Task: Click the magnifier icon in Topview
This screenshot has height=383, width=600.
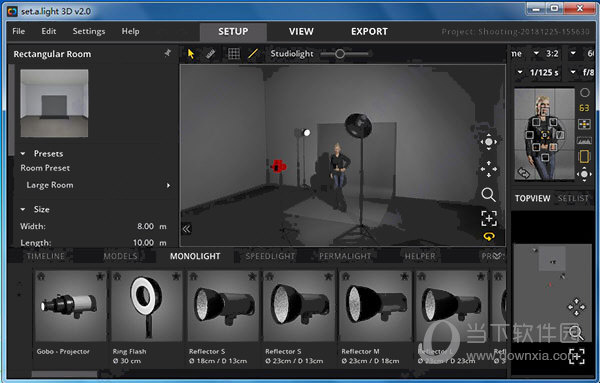Action: pos(576,332)
